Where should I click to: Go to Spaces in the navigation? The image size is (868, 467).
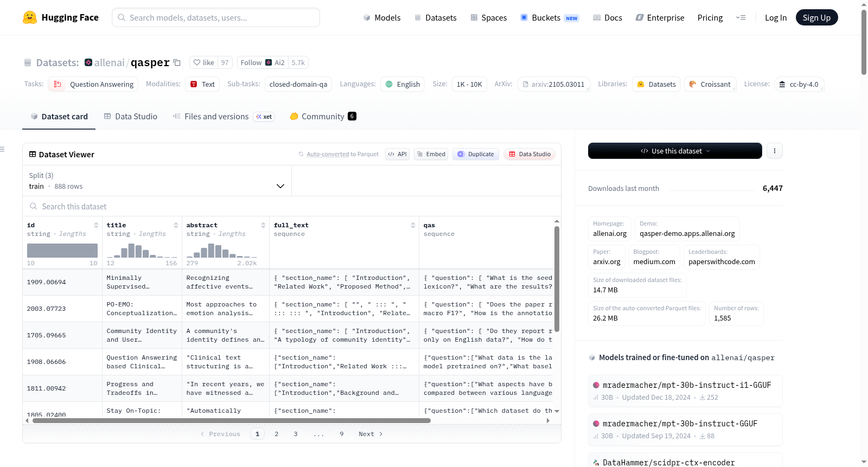(489, 17)
